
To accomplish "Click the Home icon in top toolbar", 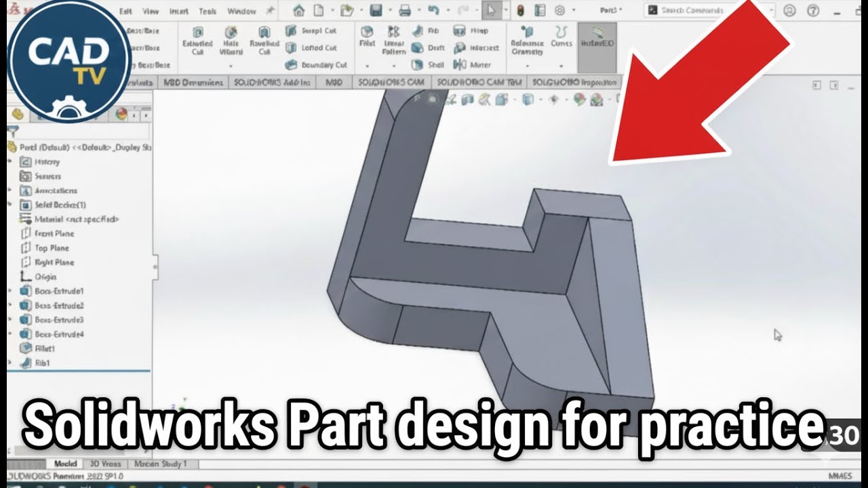I will point(298,10).
